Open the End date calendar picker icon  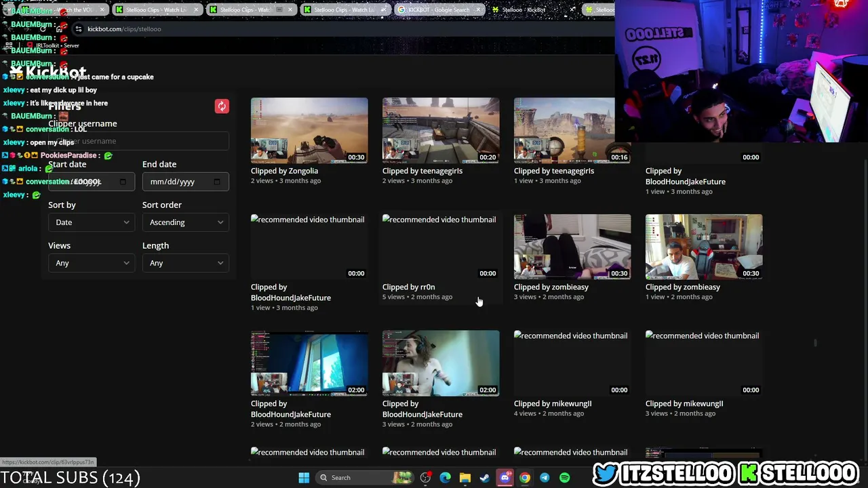tap(217, 182)
